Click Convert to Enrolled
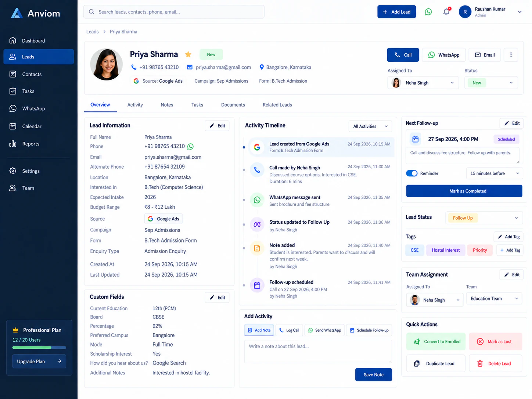Screen dimensions: 532x399 436,342
